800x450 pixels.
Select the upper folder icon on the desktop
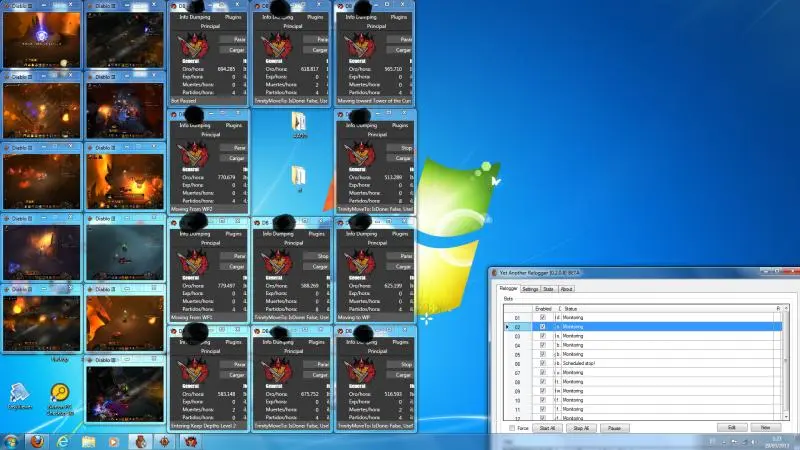pyautogui.click(x=299, y=121)
